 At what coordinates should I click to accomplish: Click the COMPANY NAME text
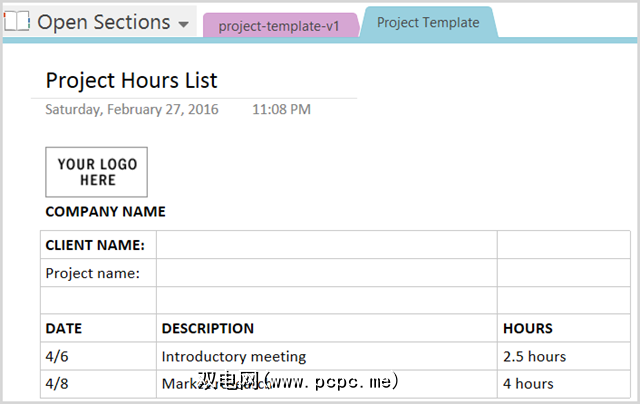point(105,212)
